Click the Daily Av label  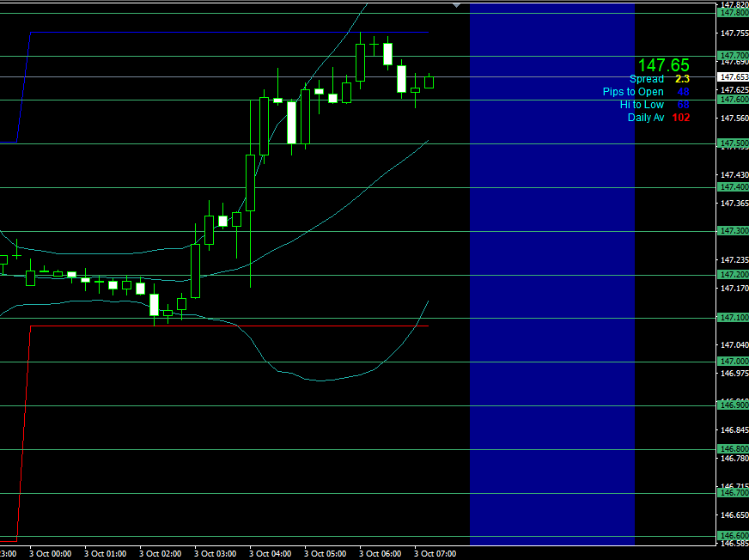click(x=645, y=118)
